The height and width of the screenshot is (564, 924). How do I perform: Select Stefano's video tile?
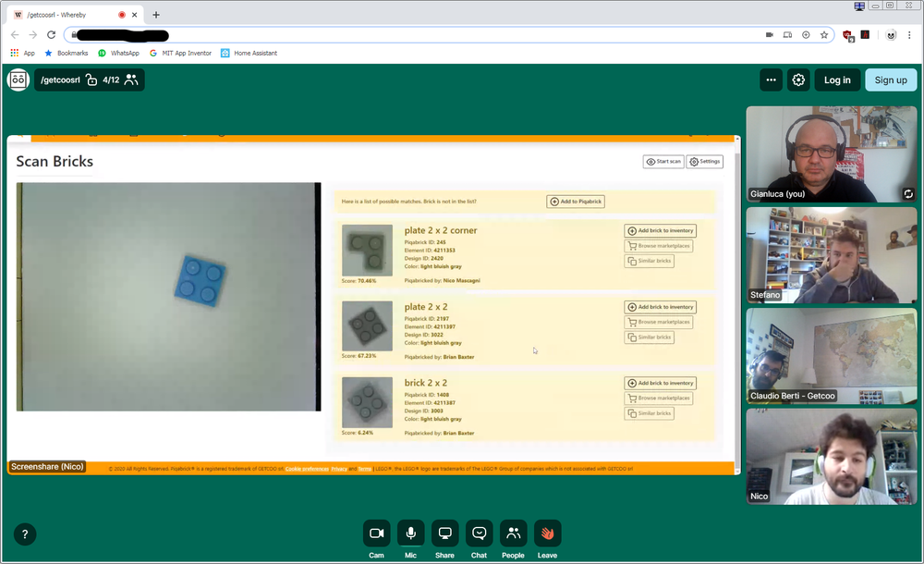tap(832, 255)
